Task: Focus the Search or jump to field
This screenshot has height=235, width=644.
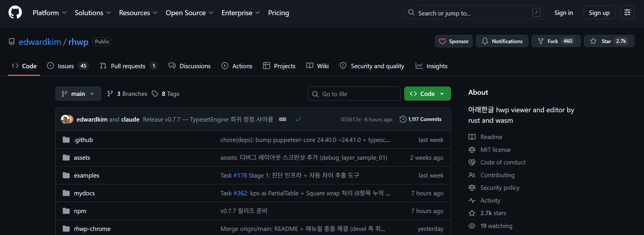Action: point(474,13)
